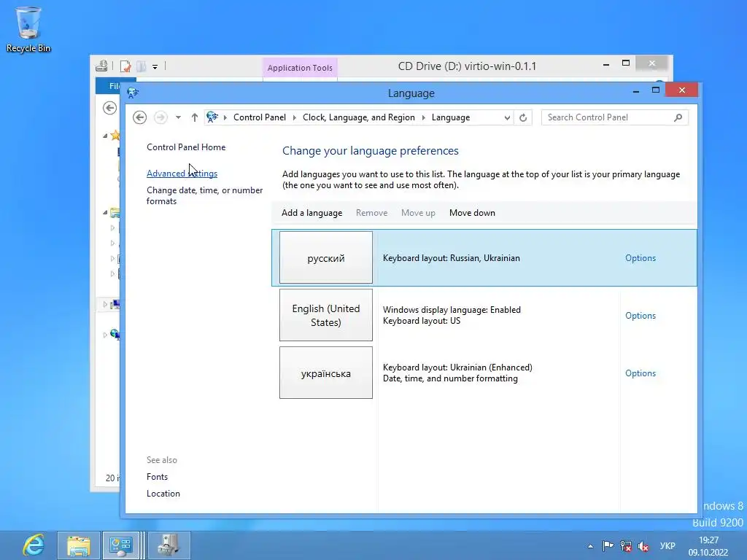Click muted volume tray icon
Viewport: 747px width, 560px height.
click(x=643, y=546)
